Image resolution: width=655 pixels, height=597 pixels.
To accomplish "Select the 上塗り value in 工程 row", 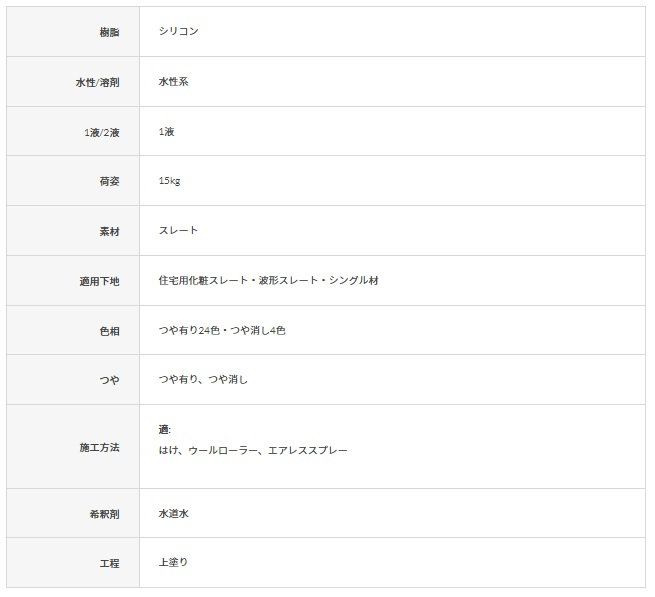I will pyautogui.click(x=173, y=562).
